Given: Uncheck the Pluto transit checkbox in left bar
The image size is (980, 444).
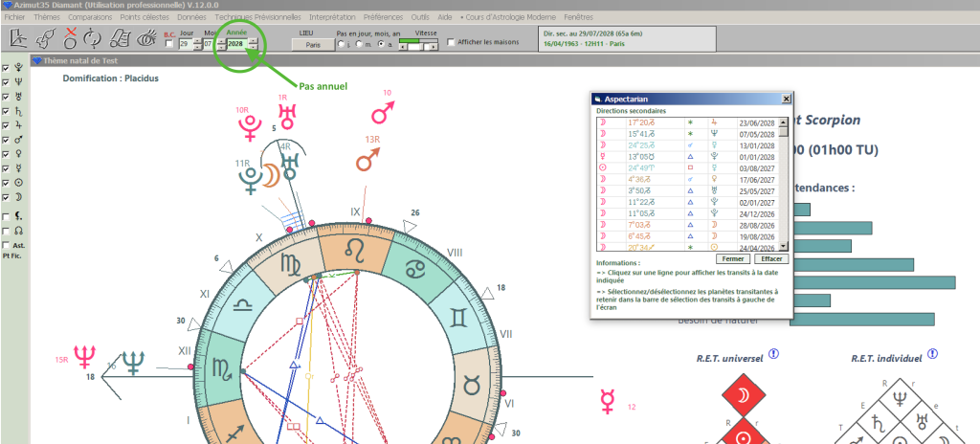Looking at the screenshot, I should coord(6,68).
